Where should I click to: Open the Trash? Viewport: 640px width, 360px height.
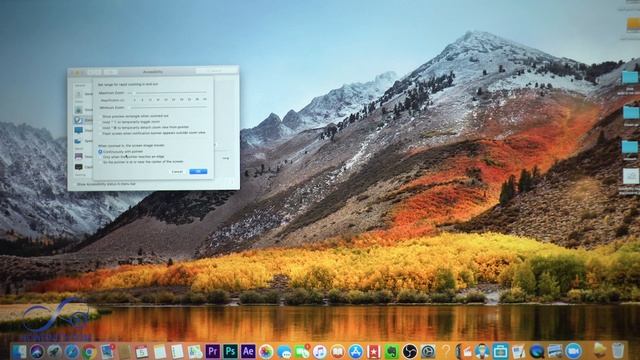click(x=618, y=351)
